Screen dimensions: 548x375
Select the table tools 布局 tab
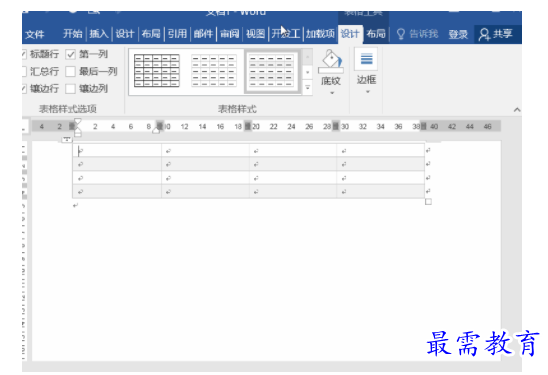(x=376, y=34)
